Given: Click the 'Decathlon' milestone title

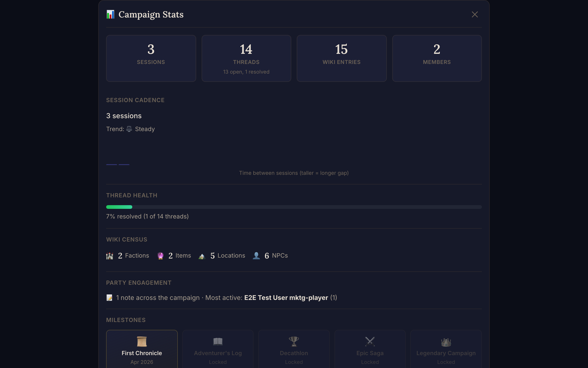Looking at the screenshot, I should pos(294,353).
